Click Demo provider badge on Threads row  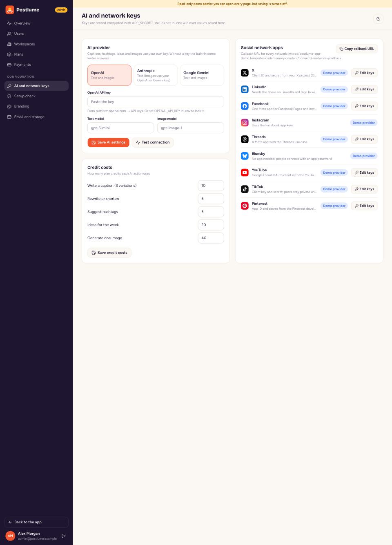(x=334, y=139)
